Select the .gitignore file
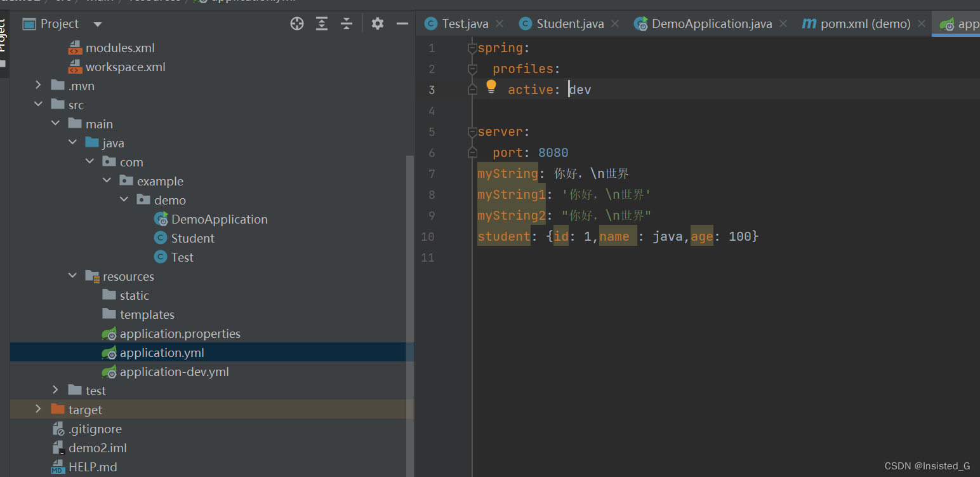The height and width of the screenshot is (477, 980). pyautogui.click(x=95, y=429)
